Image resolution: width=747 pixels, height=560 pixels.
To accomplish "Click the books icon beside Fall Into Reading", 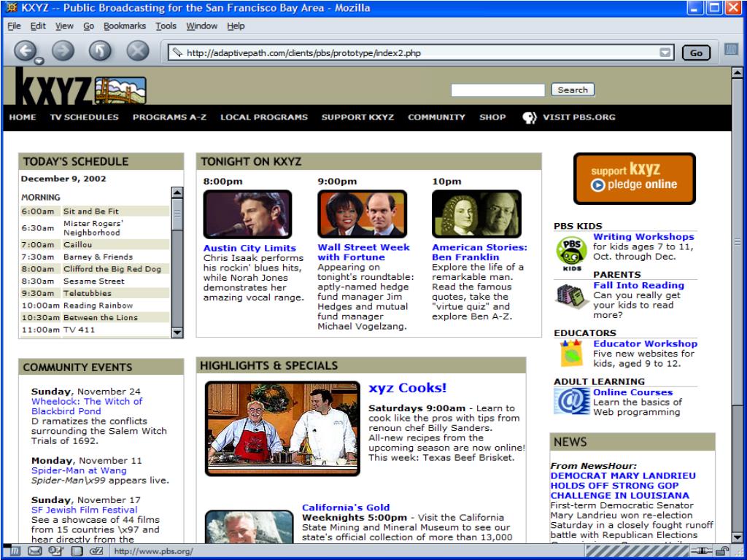I will pyautogui.click(x=570, y=296).
